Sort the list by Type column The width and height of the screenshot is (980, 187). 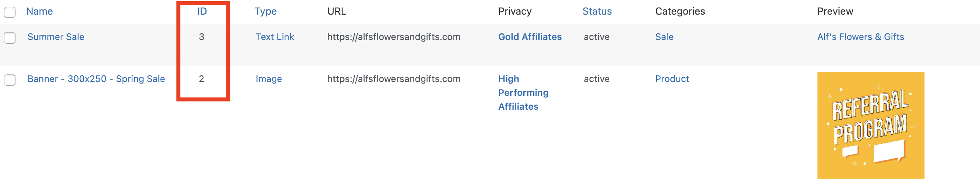[x=266, y=11]
